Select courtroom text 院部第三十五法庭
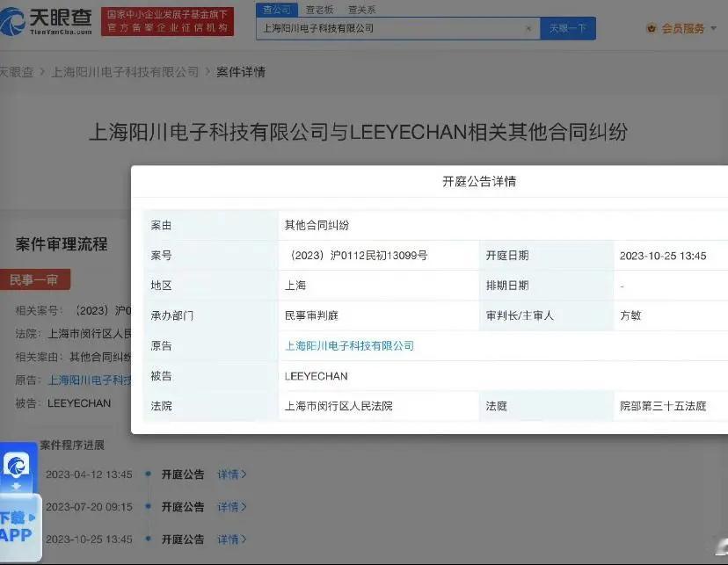Screen dimensions: 728x565 click(663, 406)
